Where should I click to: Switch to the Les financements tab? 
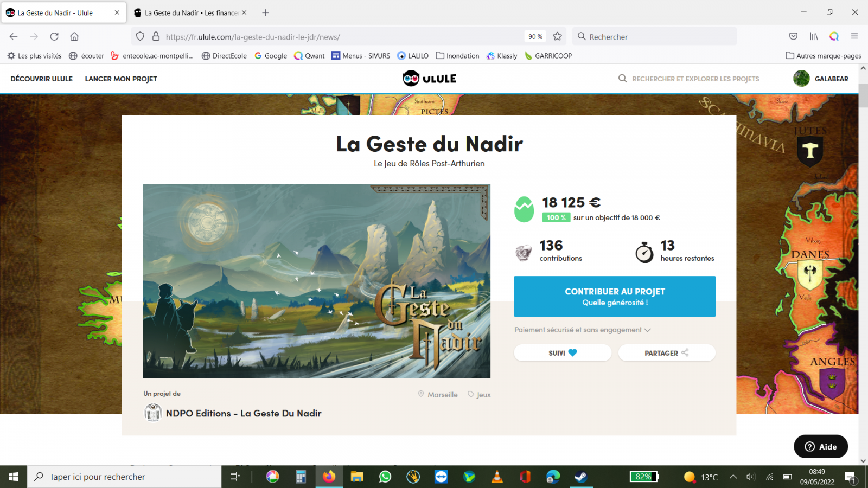click(x=190, y=12)
